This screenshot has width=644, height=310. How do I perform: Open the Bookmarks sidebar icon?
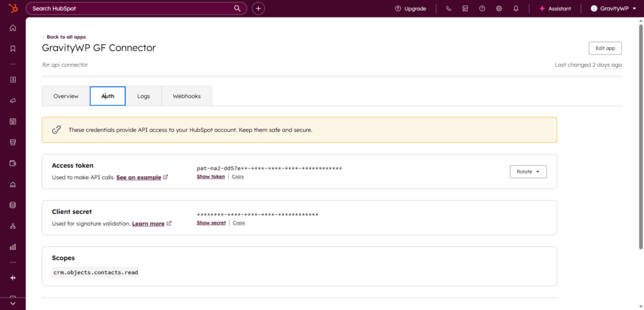point(13,48)
